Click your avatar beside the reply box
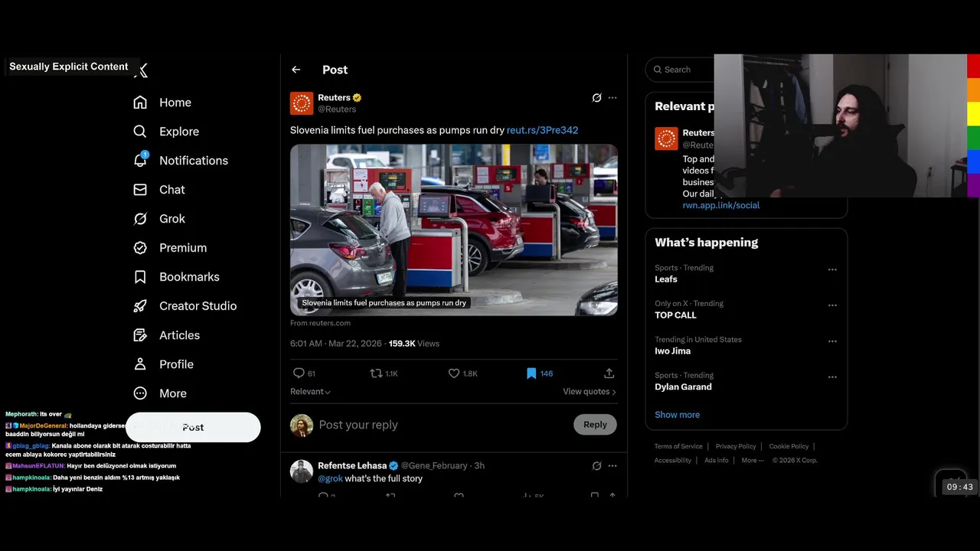The image size is (980, 551). [302, 425]
